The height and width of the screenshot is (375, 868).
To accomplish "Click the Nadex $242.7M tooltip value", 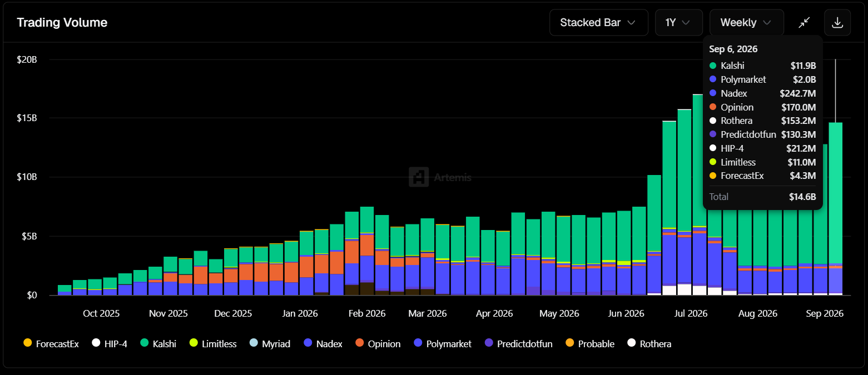I will 798,93.
